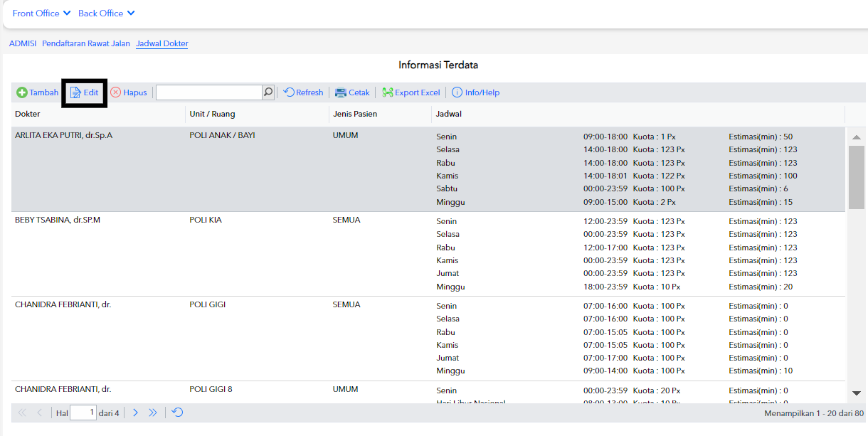Click Estimasi(min) : 15 text
This screenshot has width=868, height=436.
pyautogui.click(x=761, y=202)
